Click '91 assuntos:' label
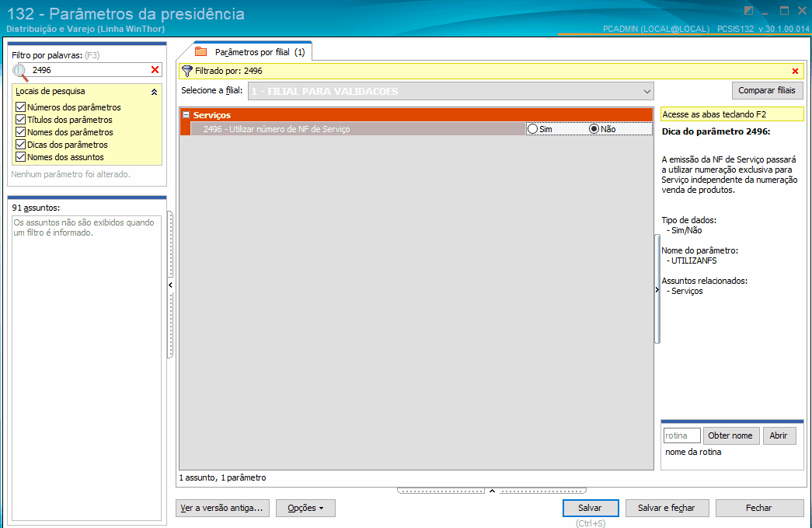The image size is (812, 528). coord(37,208)
